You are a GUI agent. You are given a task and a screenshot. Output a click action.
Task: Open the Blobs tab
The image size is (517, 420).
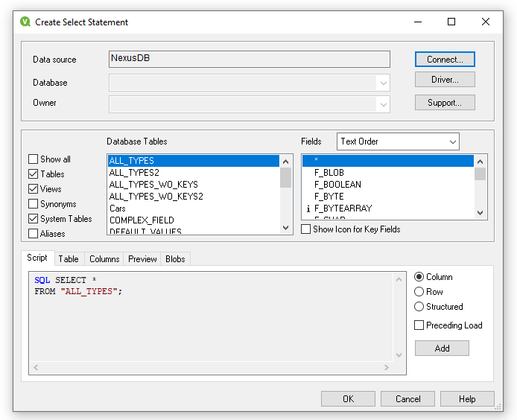click(x=177, y=259)
